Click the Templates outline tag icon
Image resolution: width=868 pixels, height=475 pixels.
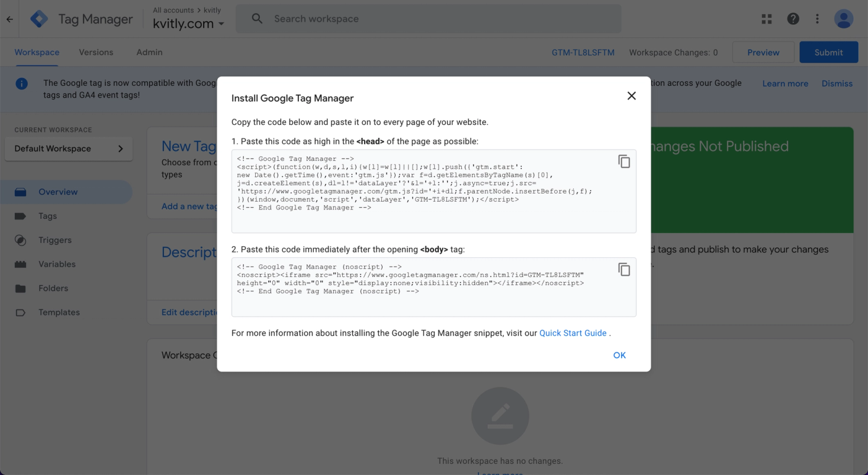[x=20, y=312]
